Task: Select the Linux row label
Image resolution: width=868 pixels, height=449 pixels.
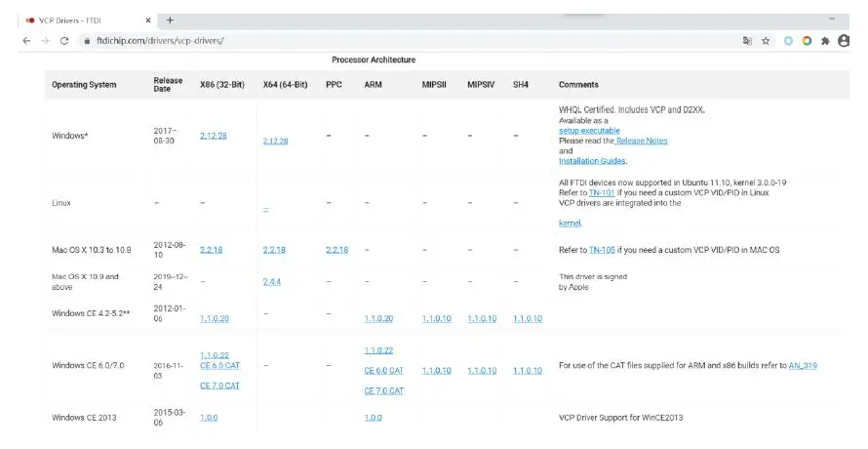Action: pos(61,203)
